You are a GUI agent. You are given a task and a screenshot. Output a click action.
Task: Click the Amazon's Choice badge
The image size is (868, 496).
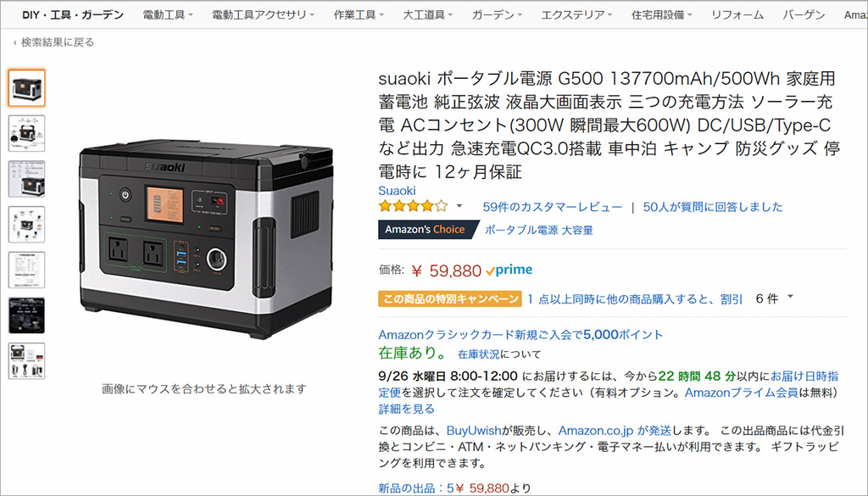pyautogui.click(x=426, y=229)
